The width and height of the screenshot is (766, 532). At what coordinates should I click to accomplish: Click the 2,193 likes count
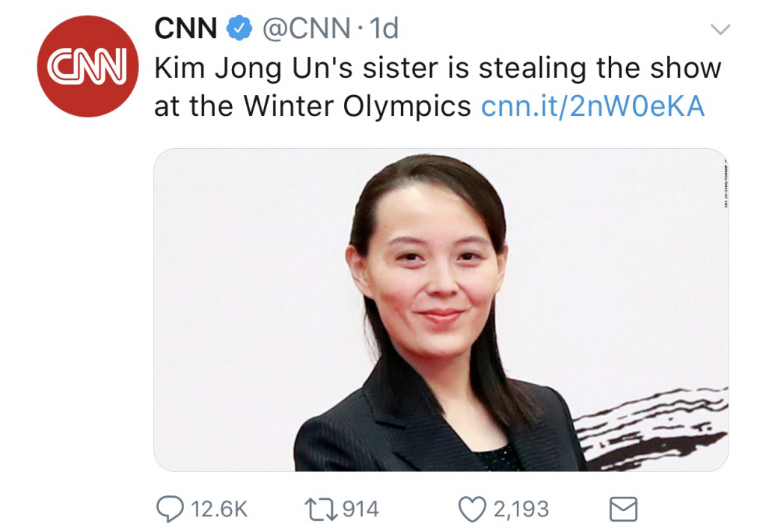521,509
